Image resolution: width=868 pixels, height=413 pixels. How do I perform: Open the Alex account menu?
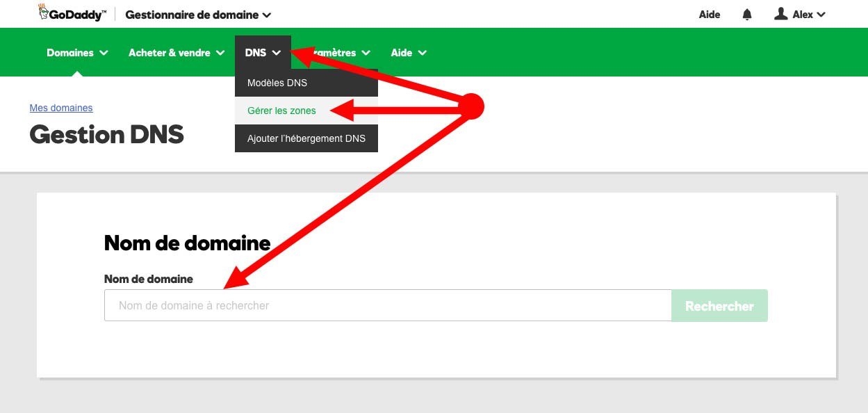[x=800, y=15]
